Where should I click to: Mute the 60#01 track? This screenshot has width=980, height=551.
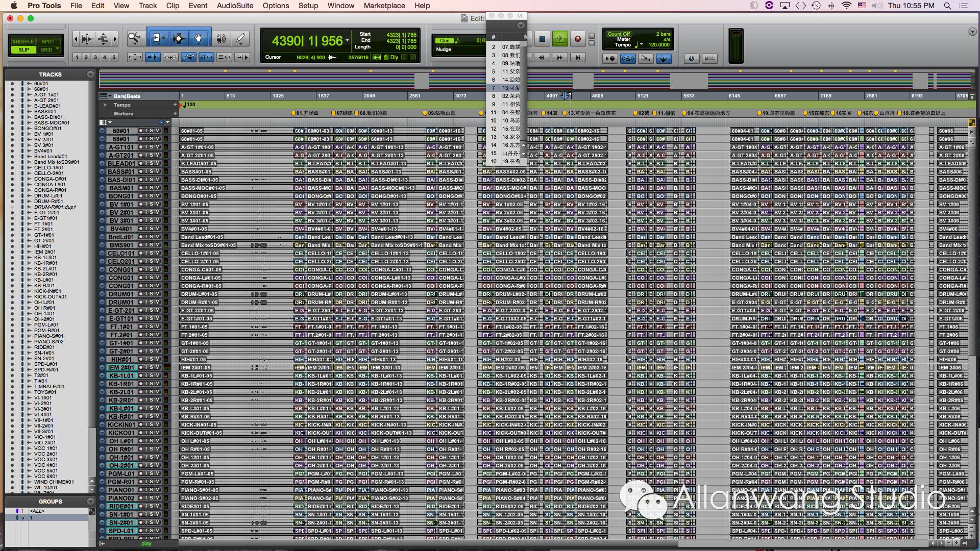(x=158, y=131)
